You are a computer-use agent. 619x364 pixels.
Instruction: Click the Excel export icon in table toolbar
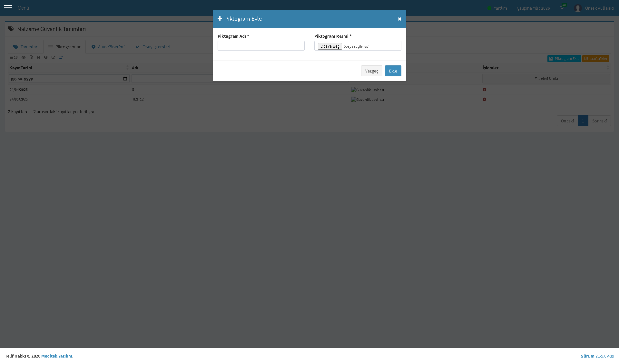(x=31, y=57)
